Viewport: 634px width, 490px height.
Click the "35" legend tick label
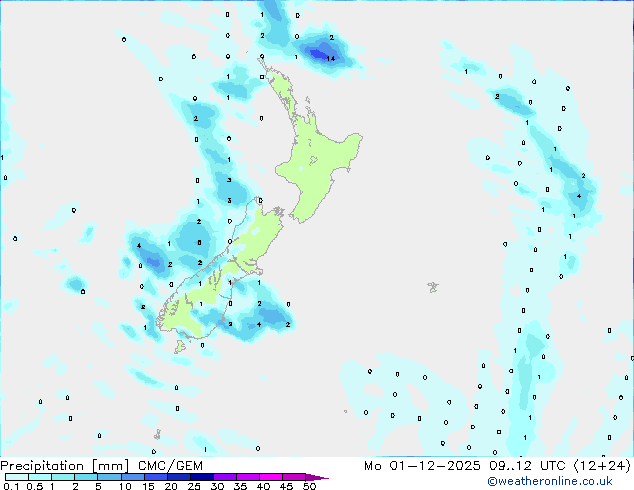pyautogui.click(x=240, y=486)
